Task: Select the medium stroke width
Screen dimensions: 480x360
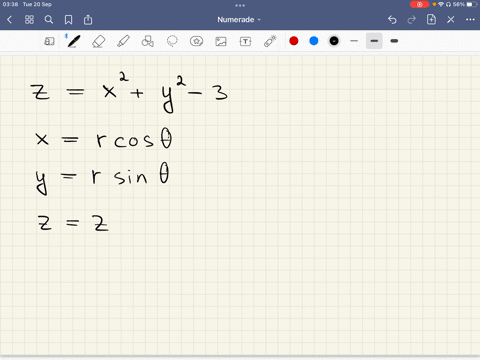Action: pyautogui.click(x=374, y=41)
